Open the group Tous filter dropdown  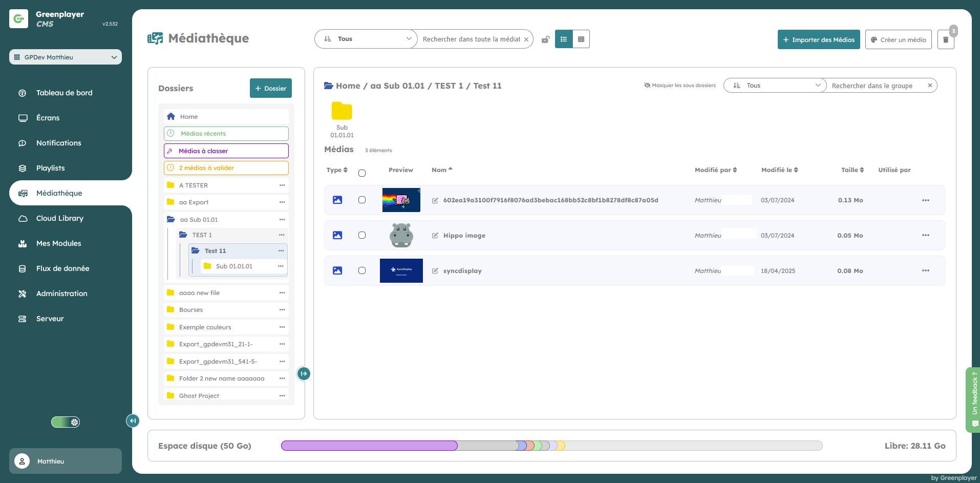pyautogui.click(x=775, y=86)
